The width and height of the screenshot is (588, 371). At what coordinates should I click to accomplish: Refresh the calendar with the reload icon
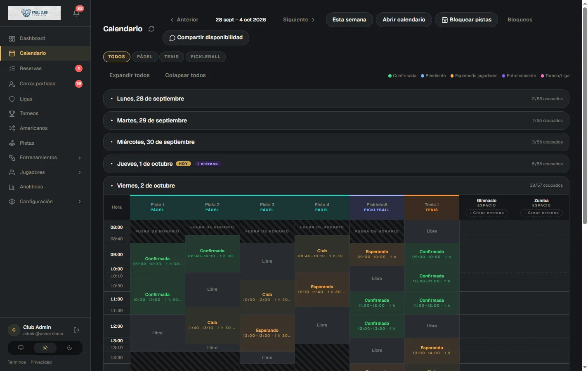(151, 29)
